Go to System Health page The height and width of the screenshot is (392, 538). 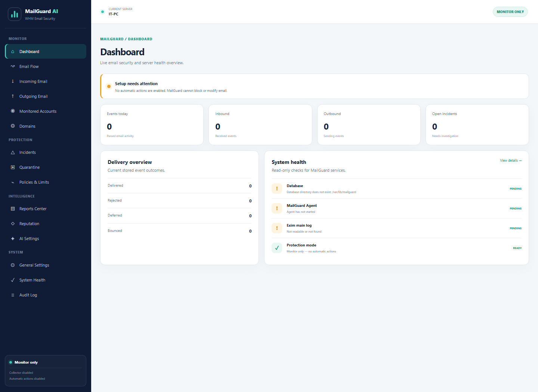[46, 280]
